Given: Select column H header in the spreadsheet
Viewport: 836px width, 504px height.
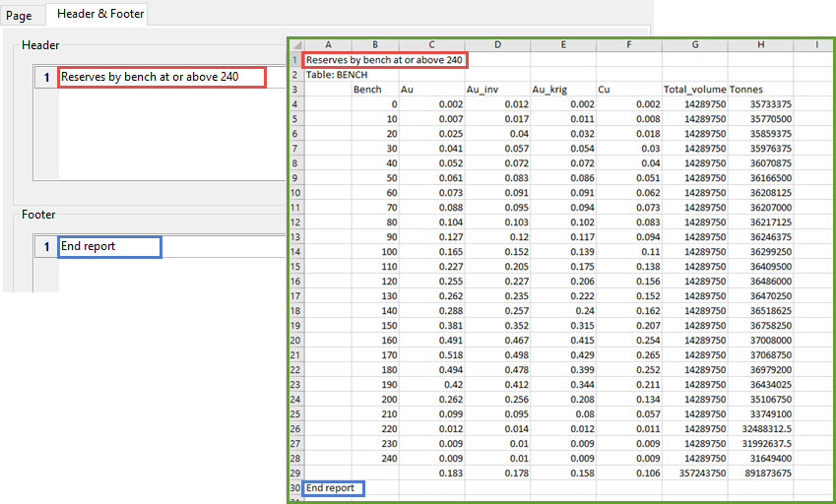Looking at the screenshot, I should 760,44.
